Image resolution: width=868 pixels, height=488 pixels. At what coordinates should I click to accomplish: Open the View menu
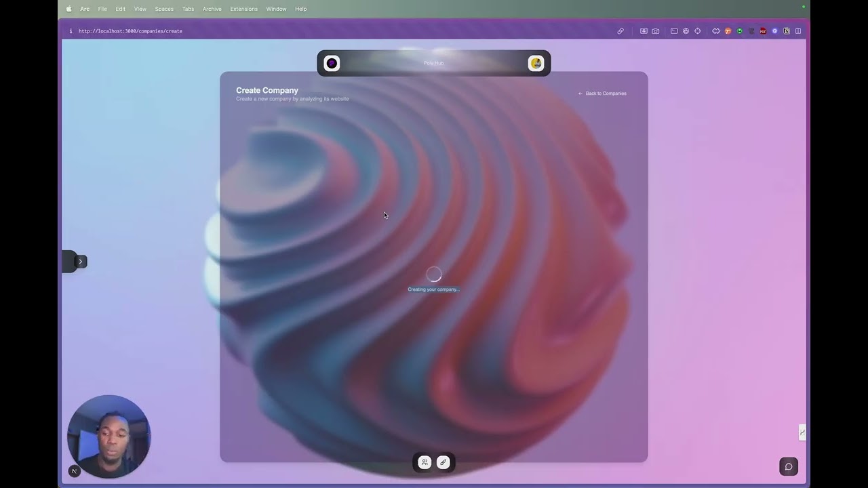[x=140, y=9]
